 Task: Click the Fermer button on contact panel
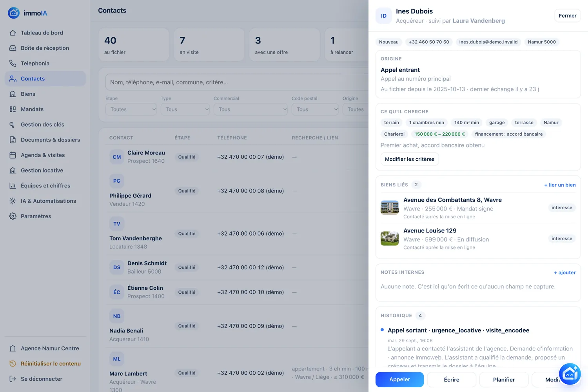click(x=568, y=16)
